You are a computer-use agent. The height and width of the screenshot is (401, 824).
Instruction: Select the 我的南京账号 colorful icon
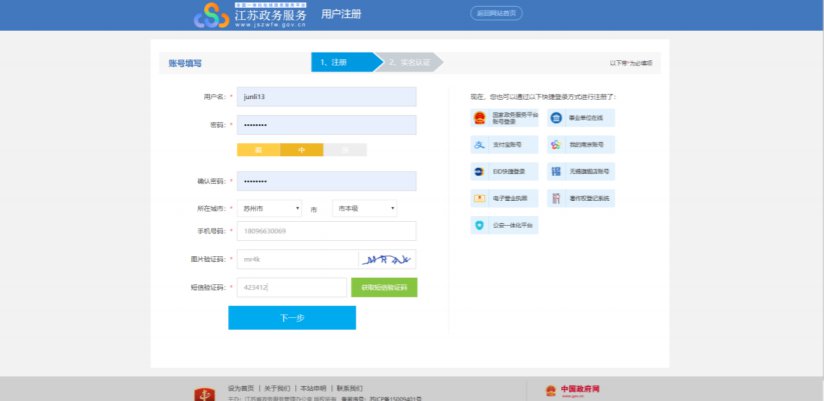click(557, 145)
